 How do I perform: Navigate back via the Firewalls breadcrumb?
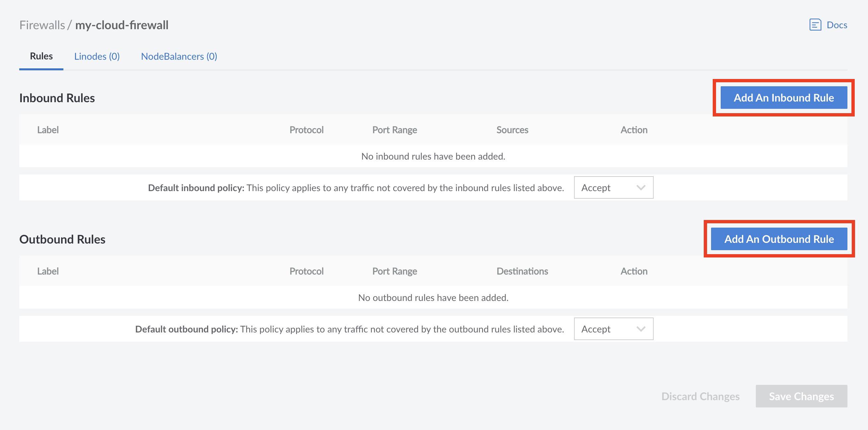[42, 25]
